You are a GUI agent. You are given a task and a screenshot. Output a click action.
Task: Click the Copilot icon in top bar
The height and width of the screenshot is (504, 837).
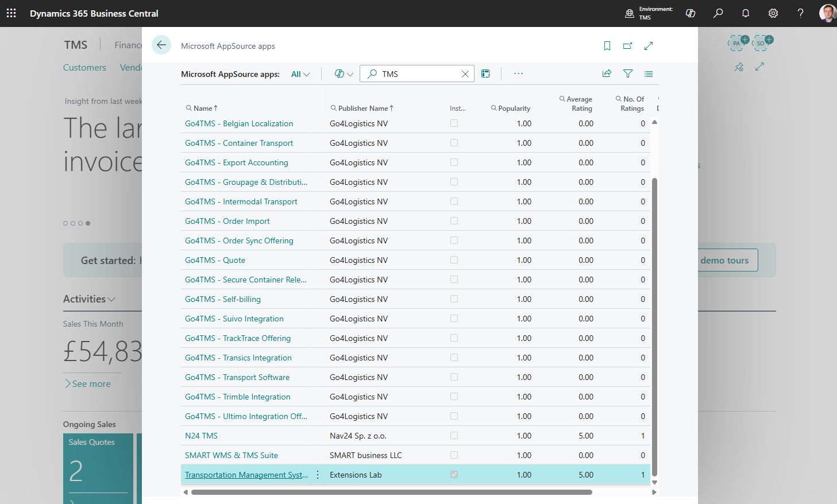click(x=691, y=13)
